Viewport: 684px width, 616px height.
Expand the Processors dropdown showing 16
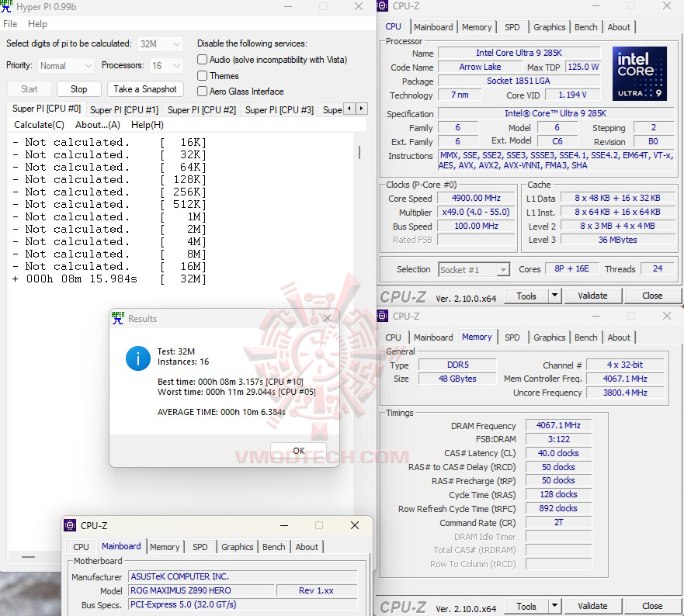click(x=166, y=66)
